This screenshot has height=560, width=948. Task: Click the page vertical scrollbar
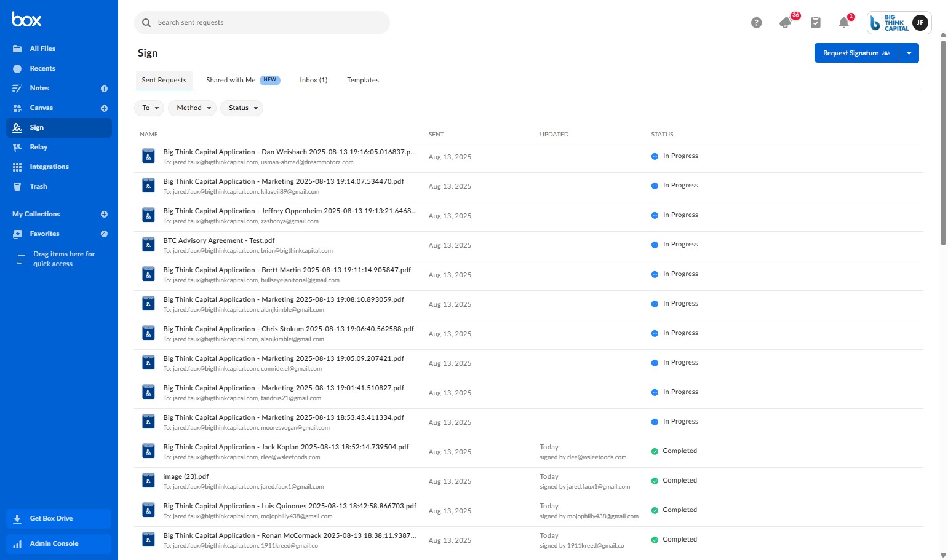tap(943, 143)
